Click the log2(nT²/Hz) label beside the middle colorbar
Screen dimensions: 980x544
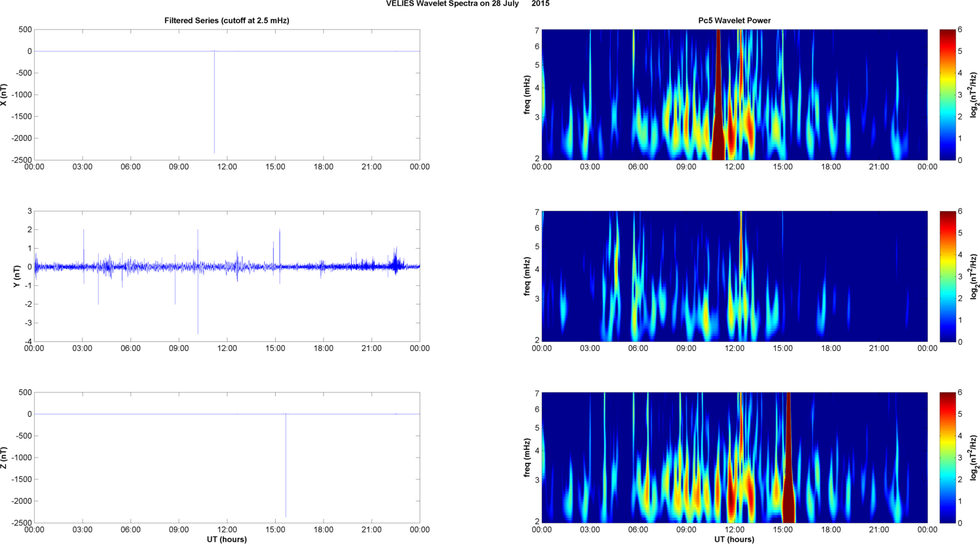coord(974,276)
